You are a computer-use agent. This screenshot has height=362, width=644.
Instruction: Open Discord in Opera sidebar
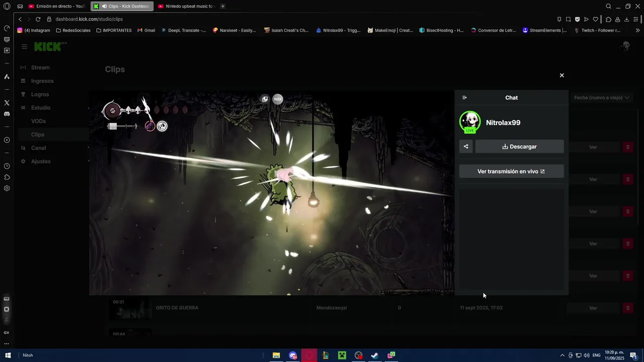[7, 114]
